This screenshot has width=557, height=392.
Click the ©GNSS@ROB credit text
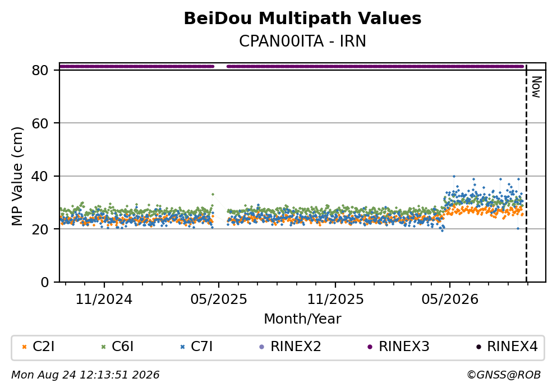coord(504,375)
